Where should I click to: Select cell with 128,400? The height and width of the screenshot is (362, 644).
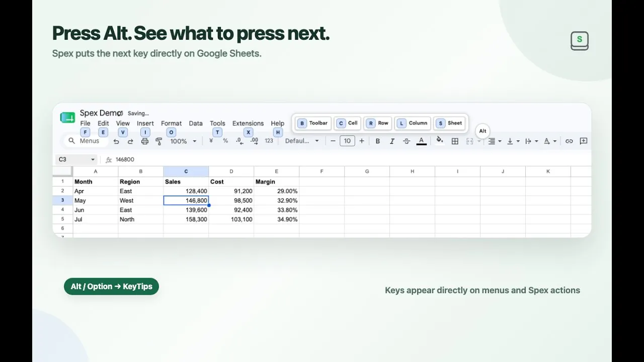(186, 191)
